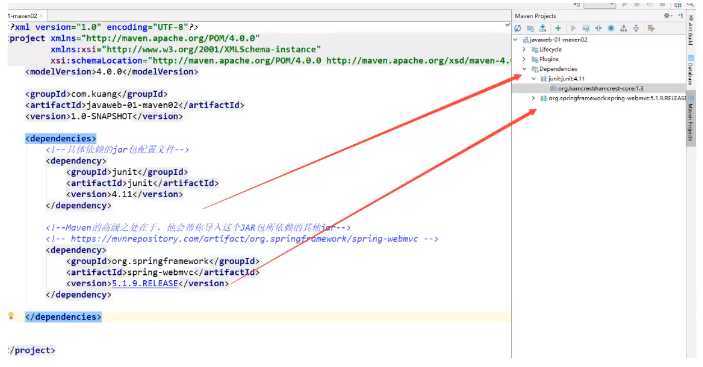
Task: Click Maven Projects panel title
Action: (535, 16)
